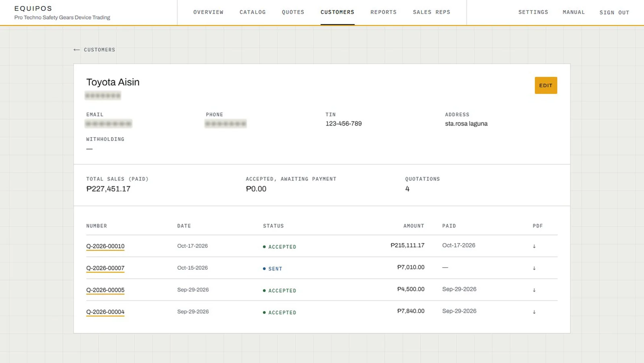Switch to the Quotes tab
The image size is (644, 363).
click(293, 12)
